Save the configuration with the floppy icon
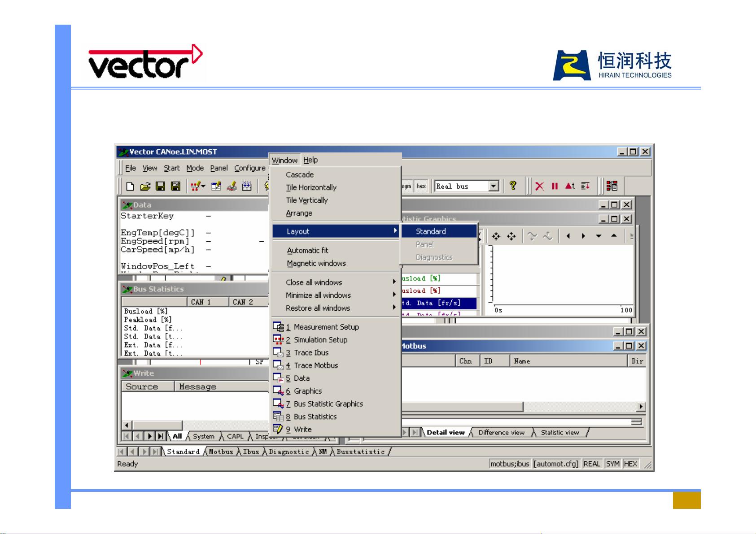 click(160, 186)
